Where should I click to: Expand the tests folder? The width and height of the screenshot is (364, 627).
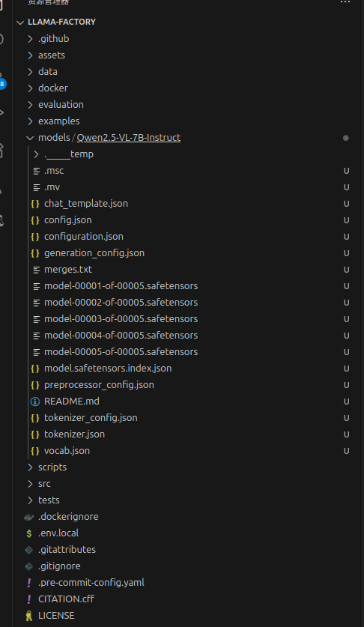(30, 500)
